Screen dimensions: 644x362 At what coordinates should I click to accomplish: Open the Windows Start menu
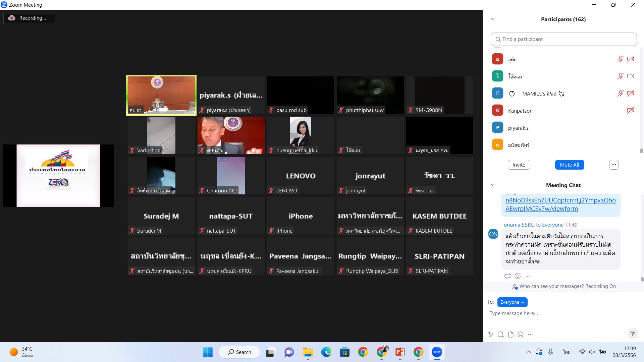pyautogui.click(x=208, y=352)
